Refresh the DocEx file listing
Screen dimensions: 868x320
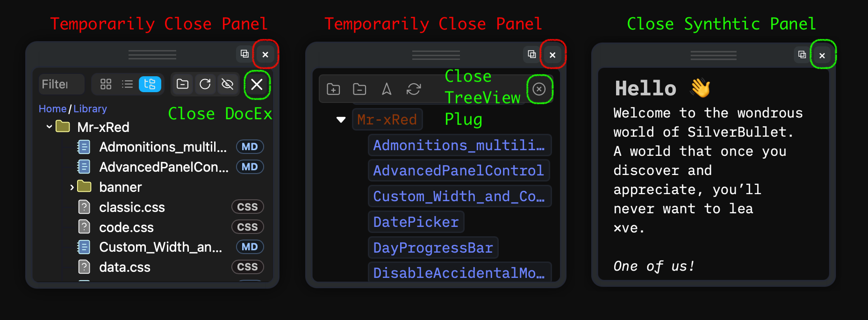point(205,85)
